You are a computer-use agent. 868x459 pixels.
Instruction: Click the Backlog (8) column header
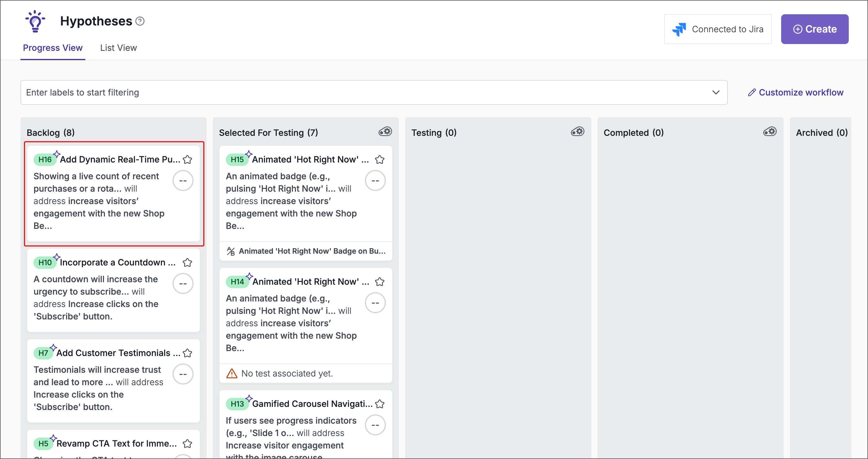(51, 133)
